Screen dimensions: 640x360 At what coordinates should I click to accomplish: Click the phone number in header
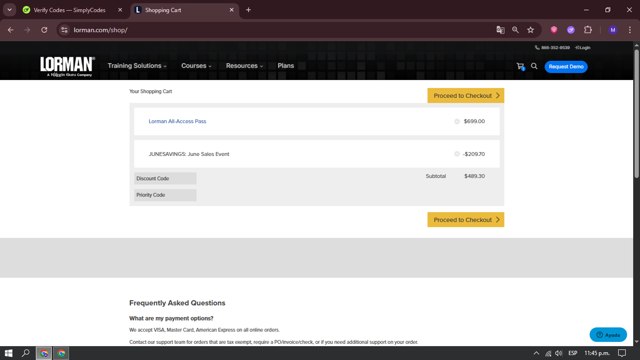(x=552, y=48)
